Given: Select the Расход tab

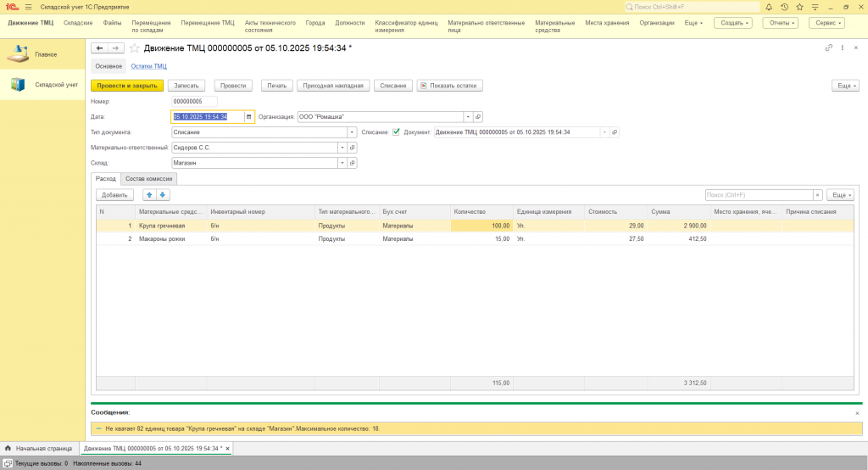Looking at the screenshot, I should point(106,178).
